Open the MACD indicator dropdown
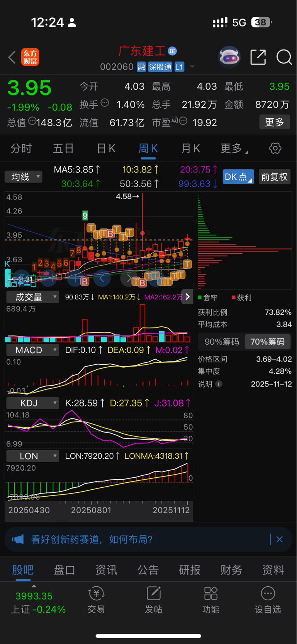This screenshot has height=644, width=297. point(33,350)
